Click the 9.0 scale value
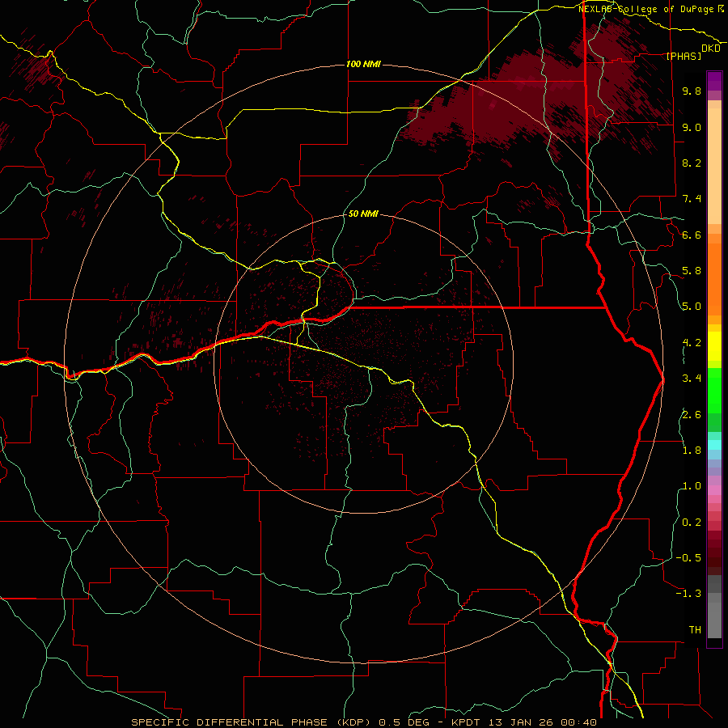 pyautogui.click(x=692, y=127)
